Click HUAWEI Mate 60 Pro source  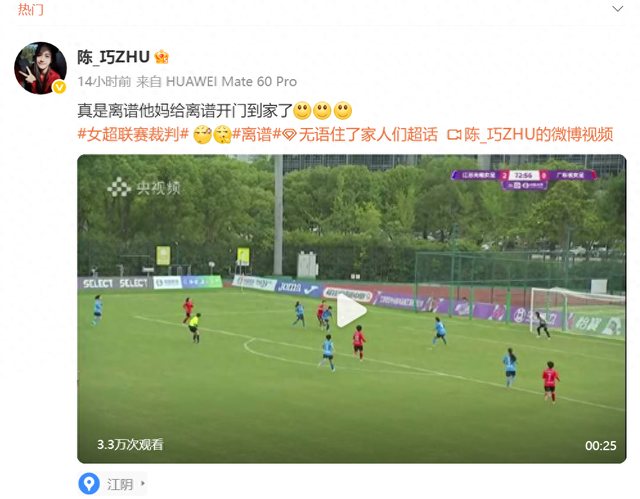click(231, 82)
